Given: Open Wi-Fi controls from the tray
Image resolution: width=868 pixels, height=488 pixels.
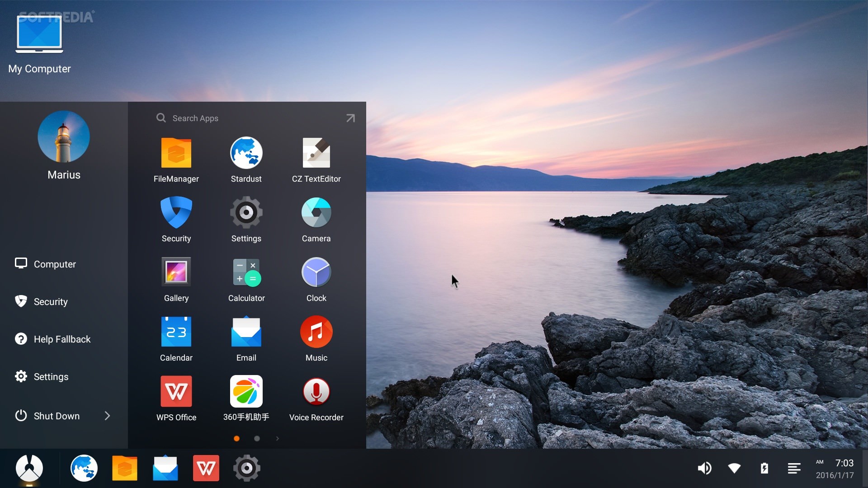Looking at the screenshot, I should pyautogui.click(x=734, y=468).
